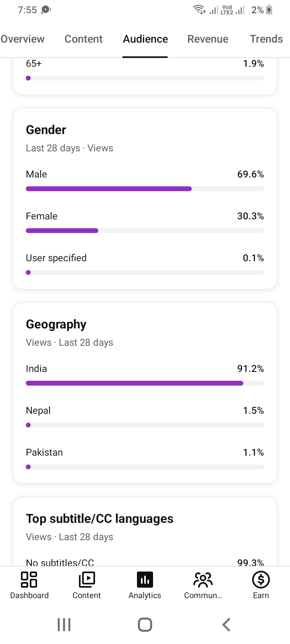Open the Geography card heading
Viewport: 290px width, 644px height.
pos(56,324)
